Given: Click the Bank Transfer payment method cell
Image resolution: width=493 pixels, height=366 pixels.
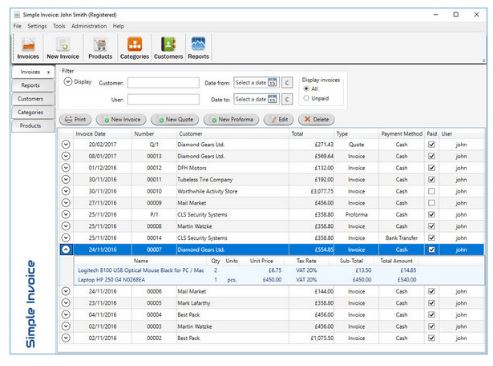Looking at the screenshot, I should [x=401, y=238].
